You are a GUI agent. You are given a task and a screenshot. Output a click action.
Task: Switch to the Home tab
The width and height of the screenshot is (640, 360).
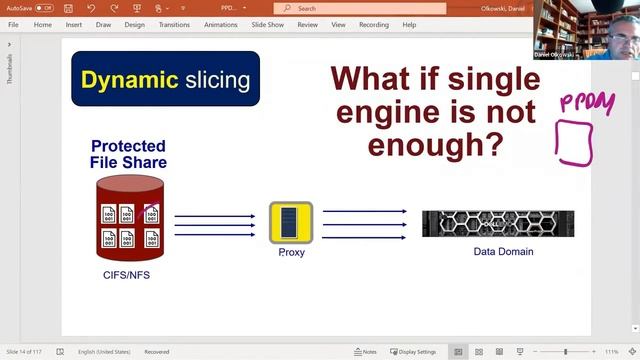coord(42,24)
